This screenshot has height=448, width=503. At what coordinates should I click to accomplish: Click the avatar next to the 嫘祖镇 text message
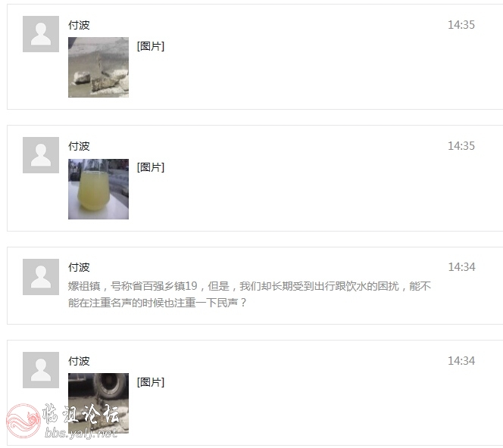tap(41, 277)
